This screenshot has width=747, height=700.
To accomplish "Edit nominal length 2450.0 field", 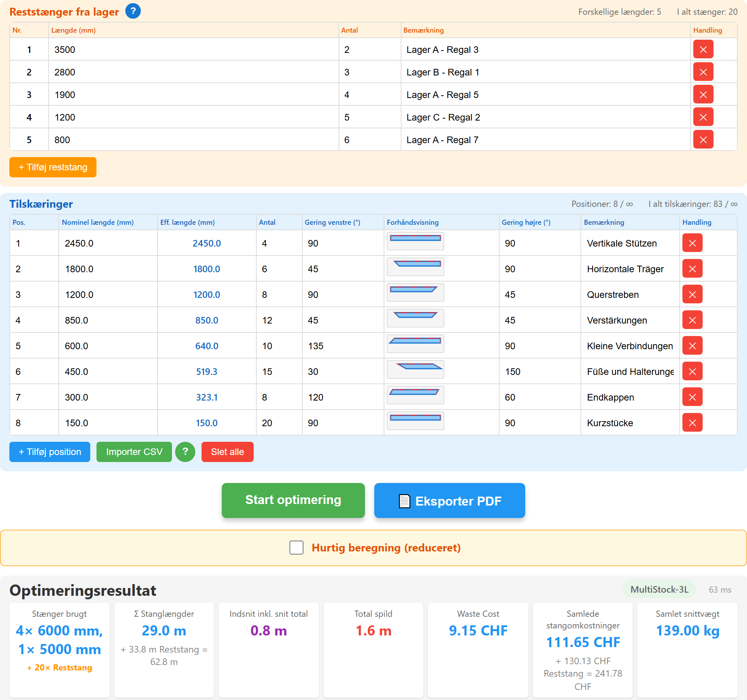I will tap(108, 243).
